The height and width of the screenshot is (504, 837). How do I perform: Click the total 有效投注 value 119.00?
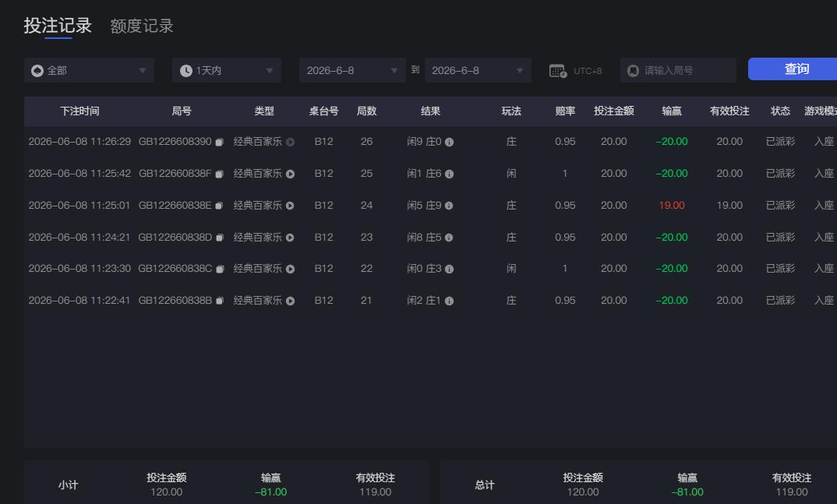click(792, 492)
